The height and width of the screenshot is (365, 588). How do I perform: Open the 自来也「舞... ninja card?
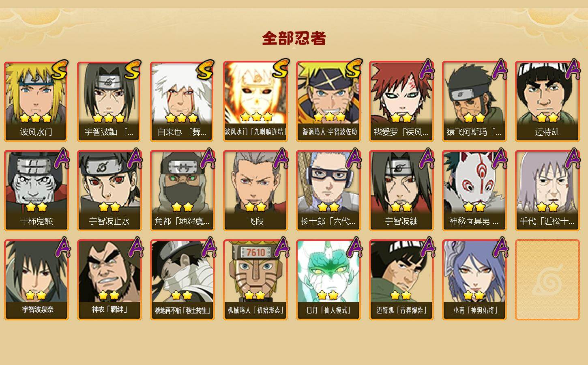pyautogui.click(x=182, y=101)
